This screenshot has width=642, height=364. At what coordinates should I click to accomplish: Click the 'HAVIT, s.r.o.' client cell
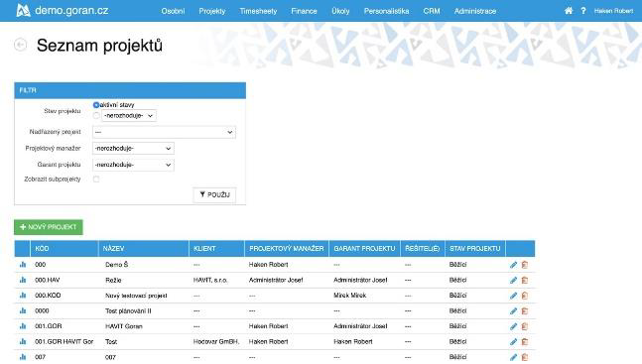pos(210,280)
